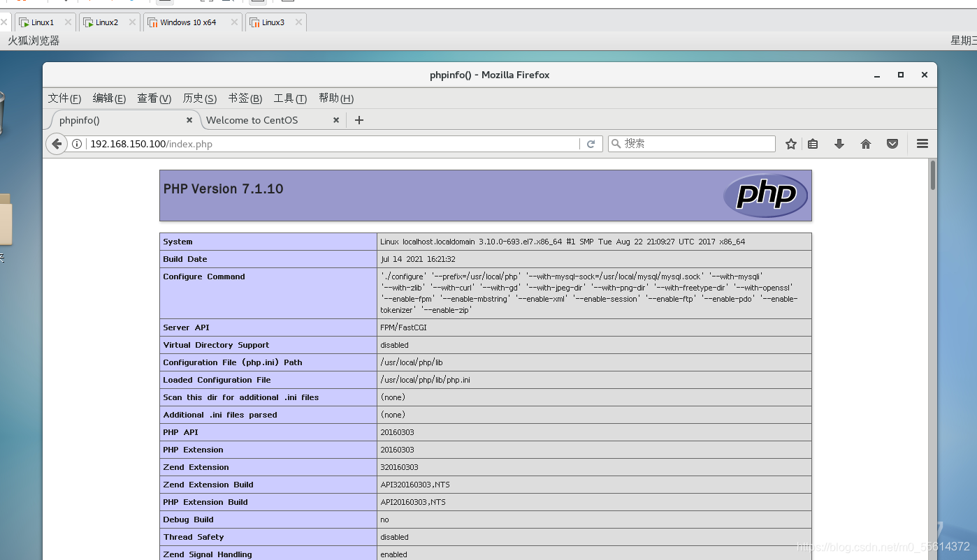977x560 pixels.
Task: Switch to Windows 10 x64 VM tab
Action: click(194, 22)
